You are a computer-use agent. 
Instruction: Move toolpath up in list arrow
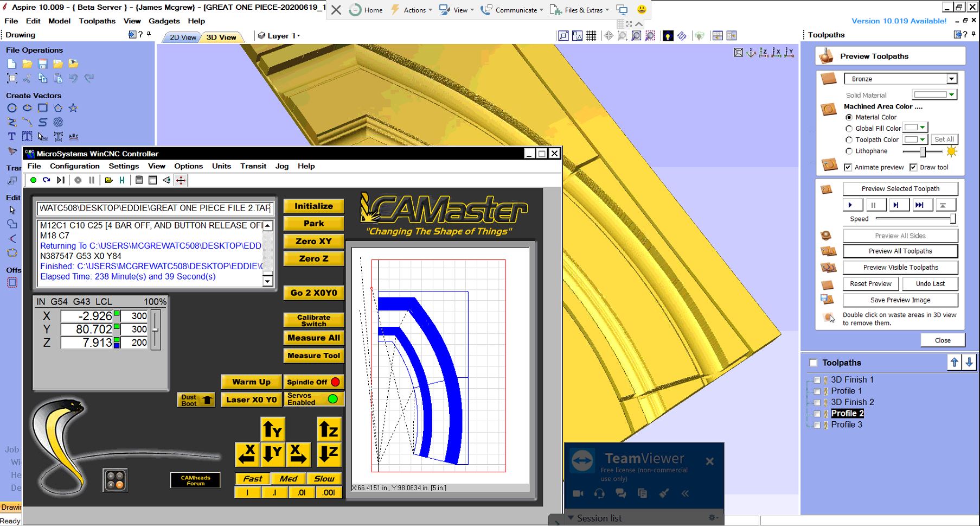tap(955, 362)
